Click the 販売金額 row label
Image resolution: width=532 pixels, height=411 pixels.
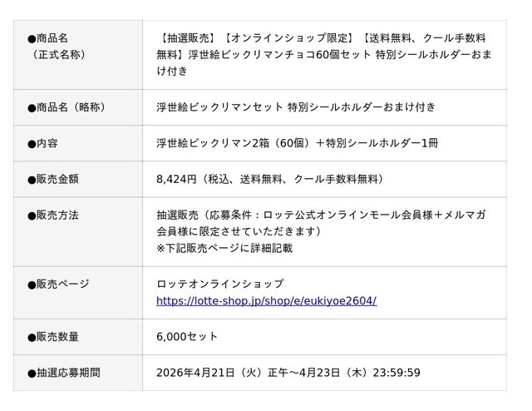pyautogui.click(x=57, y=178)
